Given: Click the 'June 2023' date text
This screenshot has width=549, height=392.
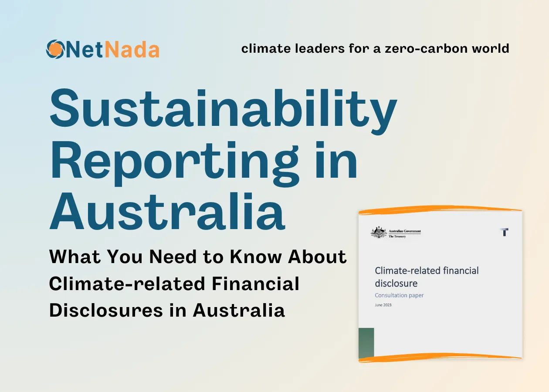Looking at the screenshot, I should point(383,305).
